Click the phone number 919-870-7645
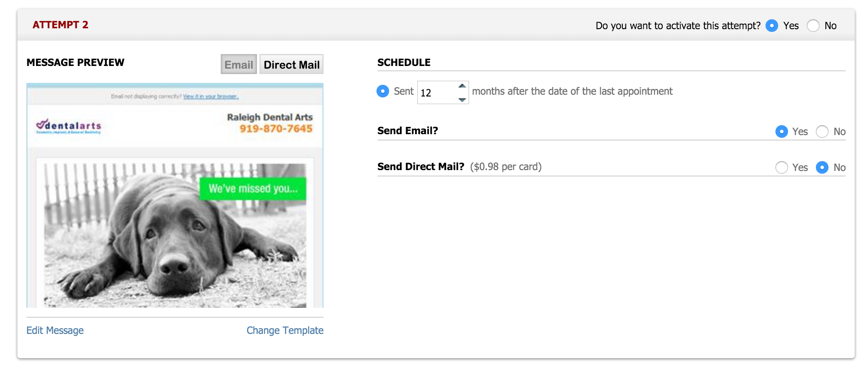Viewport: 868px width, 368px height. click(x=276, y=129)
